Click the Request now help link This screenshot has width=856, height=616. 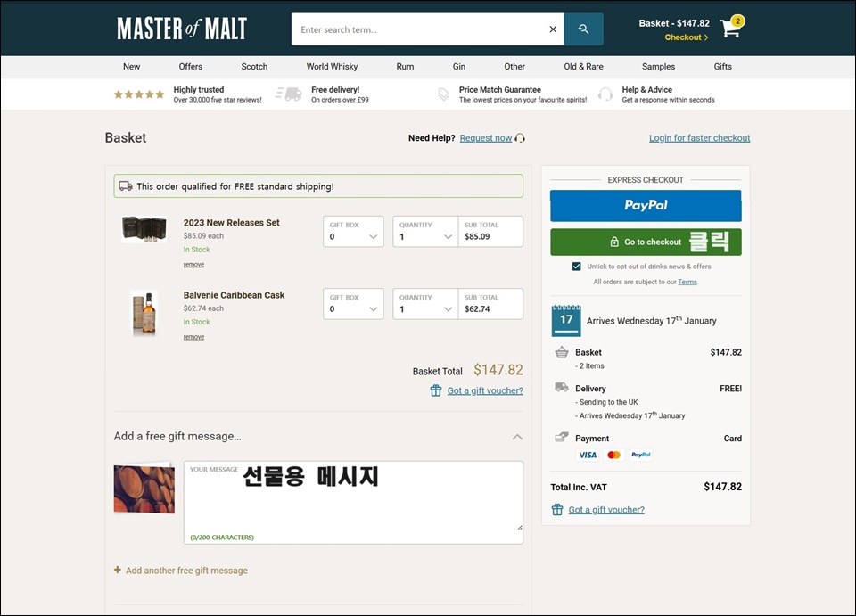(x=486, y=138)
